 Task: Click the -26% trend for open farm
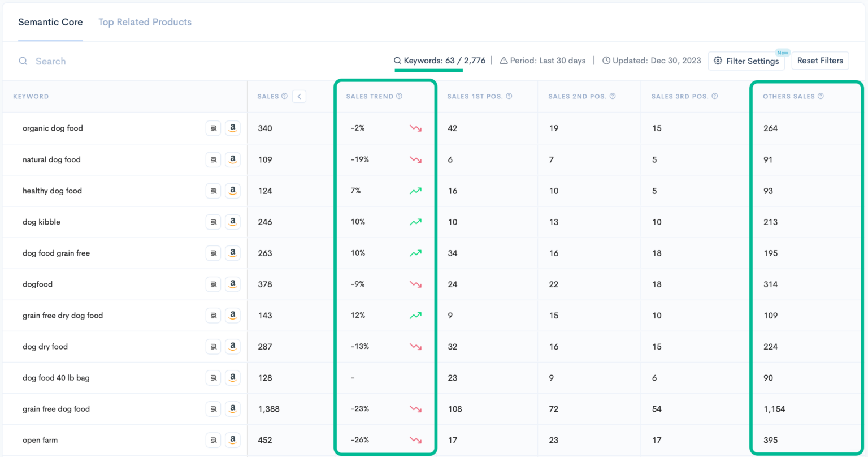[360, 440]
